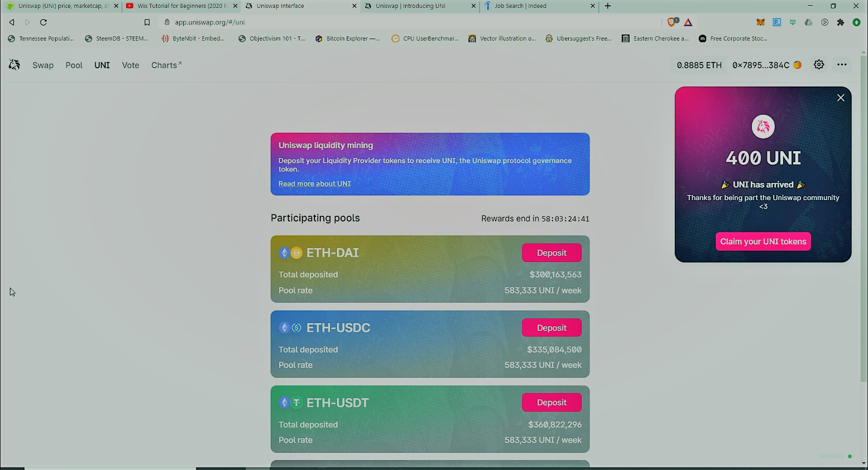This screenshot has height=470, width=868.
Task: Click the $300,163,563 deposited value
Action: (556, 275)
